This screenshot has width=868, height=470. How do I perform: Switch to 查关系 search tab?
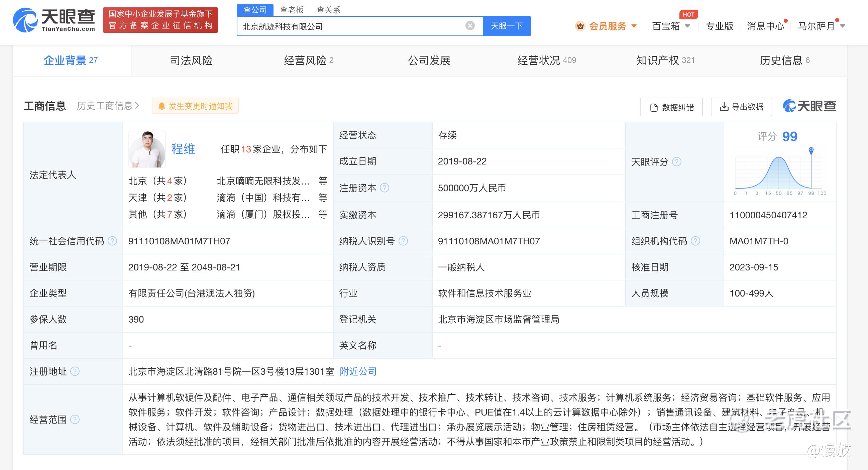[329, 10]
